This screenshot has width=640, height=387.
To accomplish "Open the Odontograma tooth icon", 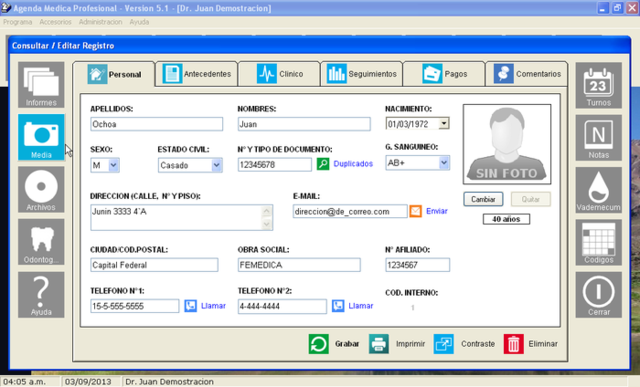I will (41, 242).
